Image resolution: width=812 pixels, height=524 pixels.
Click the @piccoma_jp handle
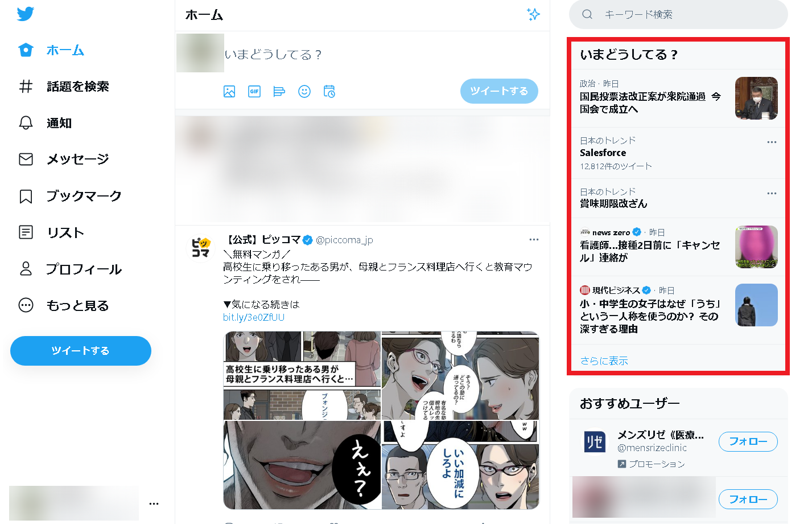344,240
